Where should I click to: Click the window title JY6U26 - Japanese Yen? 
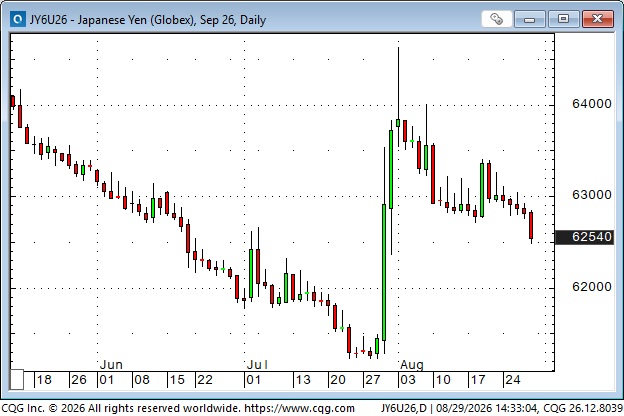tap(148, 20)
